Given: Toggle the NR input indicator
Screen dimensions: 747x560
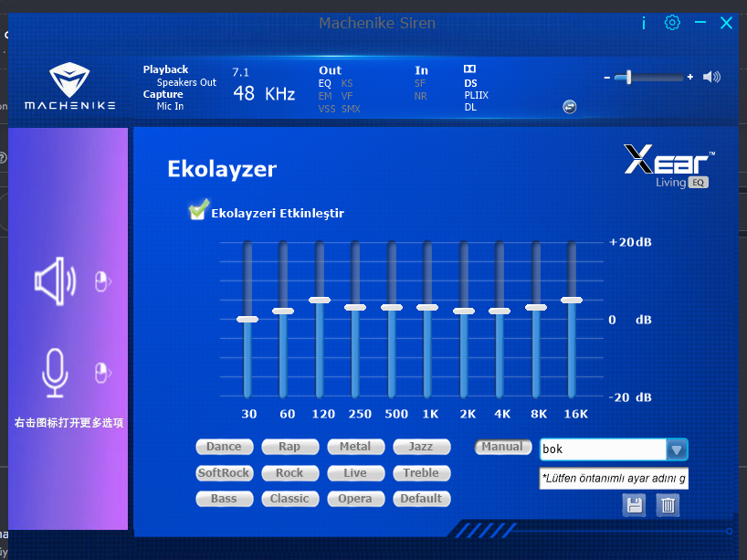Looking at the screenshot, I should pos(421,96).
